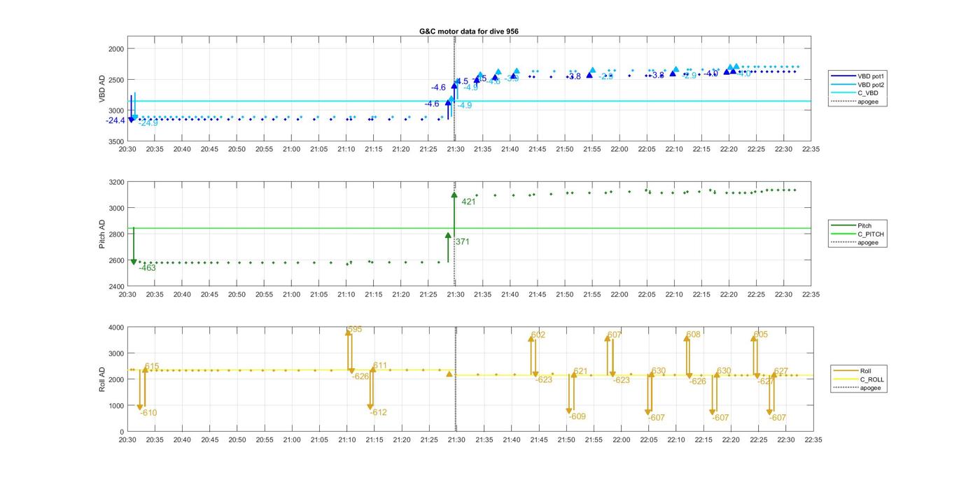The height and width of the screenshot is (485, 980).
Task: Click the '-612' roll annotation
Action: 379,412
